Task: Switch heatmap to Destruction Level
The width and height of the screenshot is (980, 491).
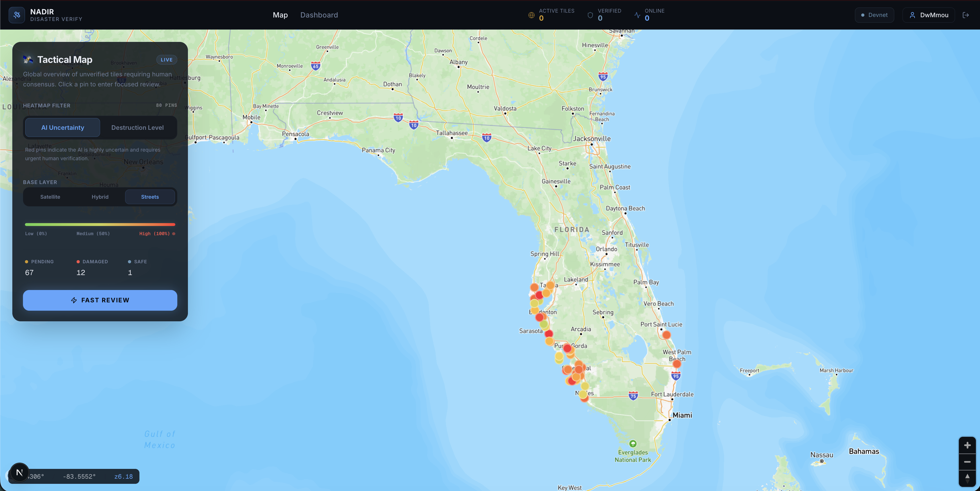Action: pyautogui.click(x=137, y=127)
